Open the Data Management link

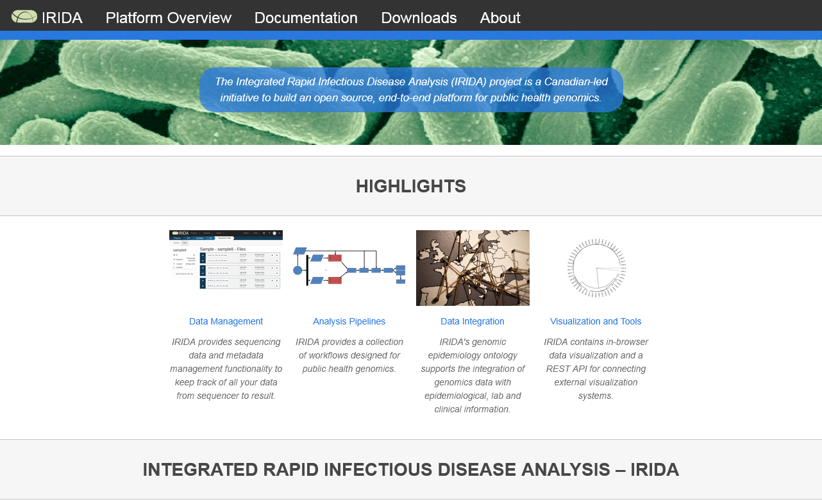coord(226,321)
